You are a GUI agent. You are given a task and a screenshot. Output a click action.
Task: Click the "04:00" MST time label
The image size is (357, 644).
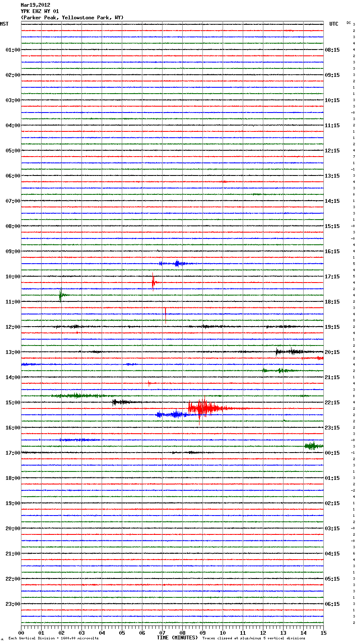(x=13, y=126)
